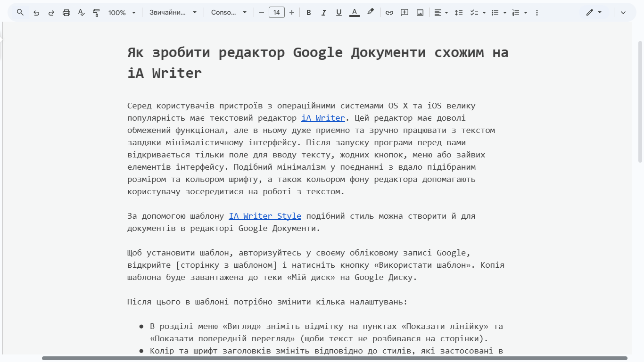Image resolution: width=644 pixels, height=362 pixels.
Task: Click the text [сторінку з шаблоном]
Action: 226,265
